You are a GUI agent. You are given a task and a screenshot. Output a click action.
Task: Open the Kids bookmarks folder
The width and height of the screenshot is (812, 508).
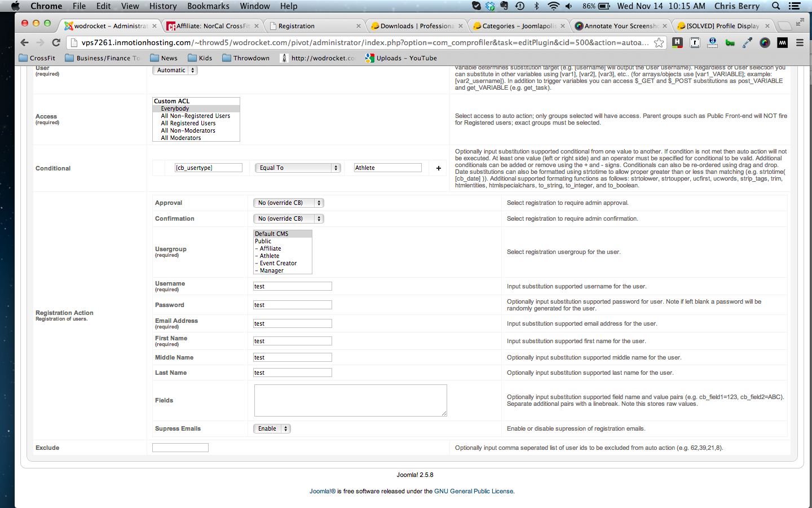click(x=200, y=58)
